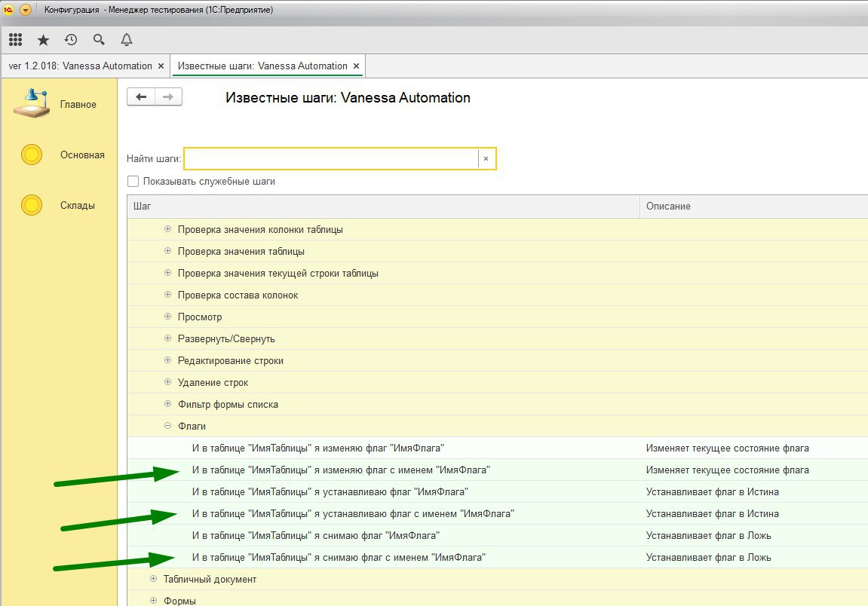Select the Флаги row label

192,426
